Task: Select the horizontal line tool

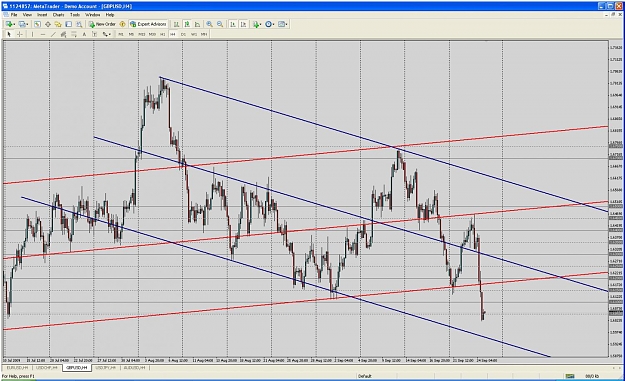Action: tap(43, 34)
